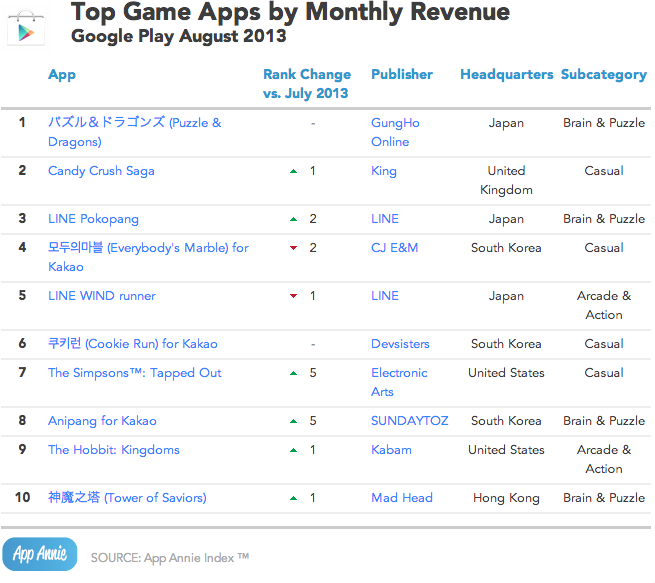This screenshot has height=583, width=655.
Task: Open the Anipang for Kakao link
Action: point(102,421)
